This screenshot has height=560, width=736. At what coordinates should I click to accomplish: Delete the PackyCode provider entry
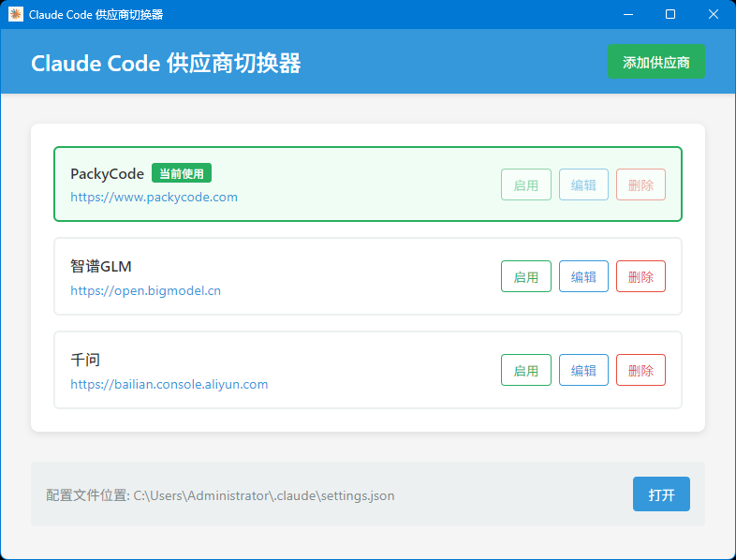640,184
